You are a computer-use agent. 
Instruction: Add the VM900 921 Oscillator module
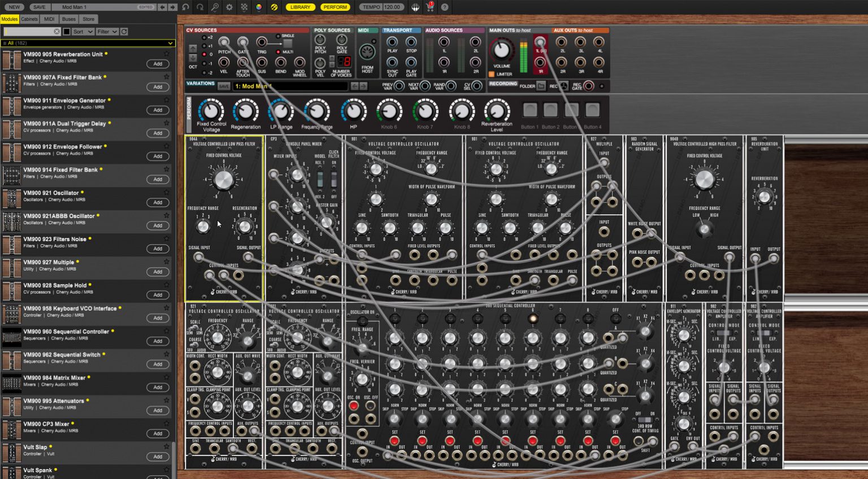click(x=158, y=202)
